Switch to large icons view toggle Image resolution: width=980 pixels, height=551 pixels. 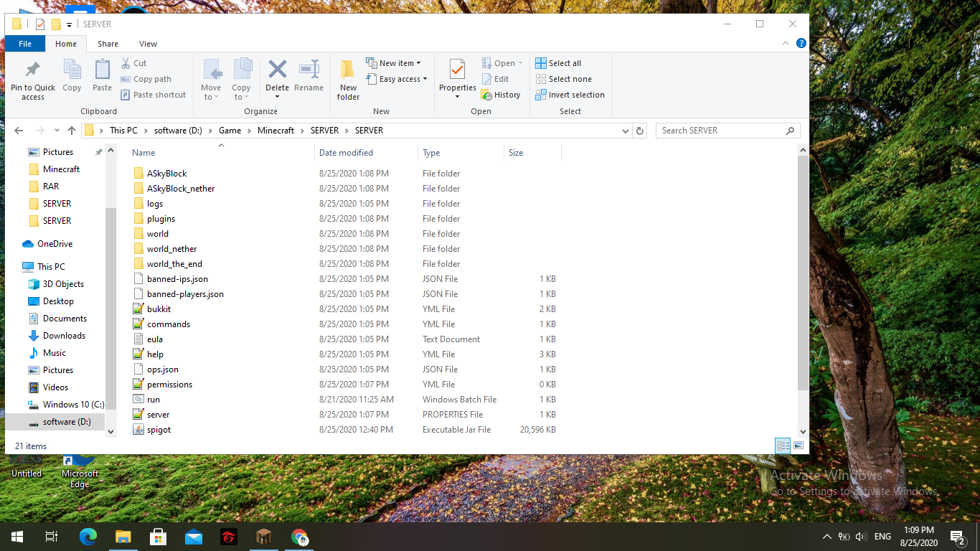point(798,446)
